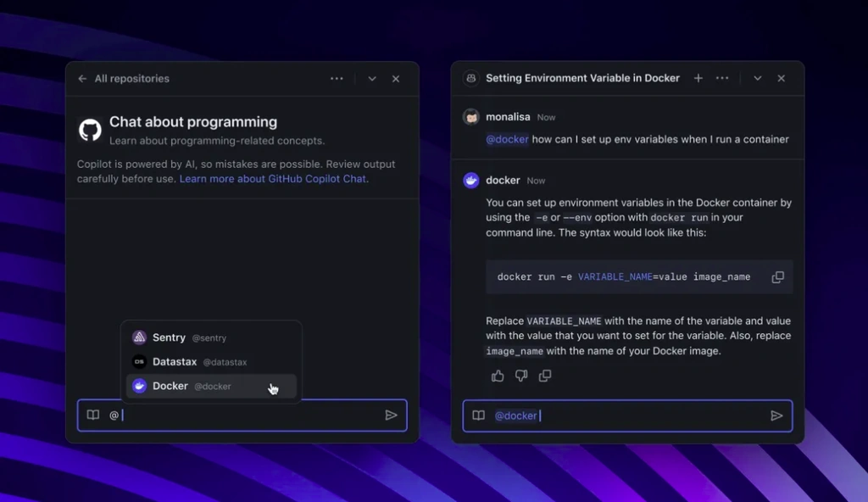Close the Setting Environment Variable in Docker panel
This screenshot has height=502, width=868.
781,78
